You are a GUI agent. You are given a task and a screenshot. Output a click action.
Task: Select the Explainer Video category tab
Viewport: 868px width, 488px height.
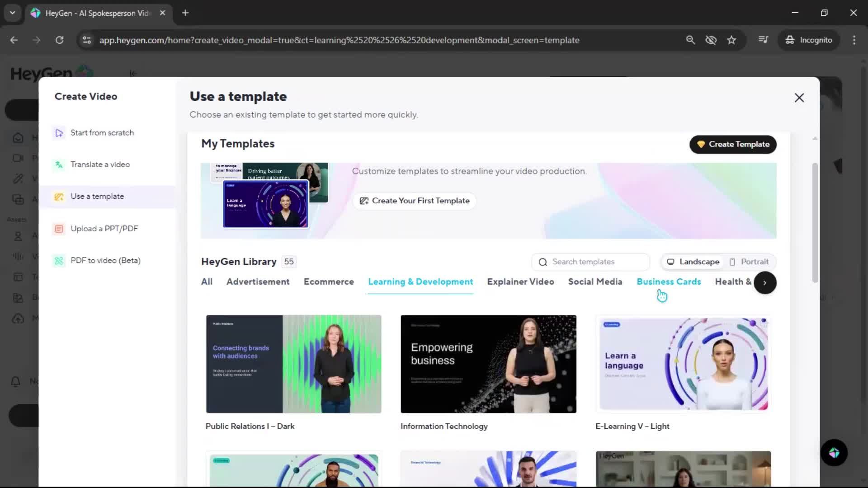coord(520,282)
